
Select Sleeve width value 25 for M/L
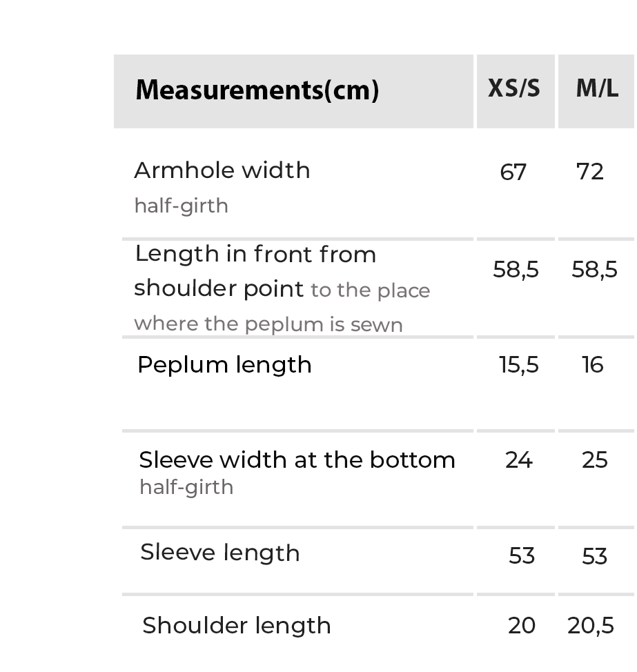(x=594, y=460)
